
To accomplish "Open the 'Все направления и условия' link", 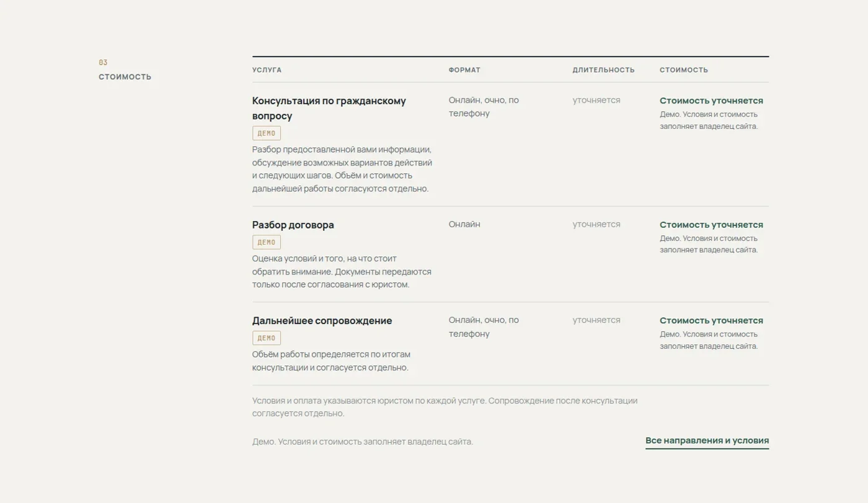I will coord(707,440).
